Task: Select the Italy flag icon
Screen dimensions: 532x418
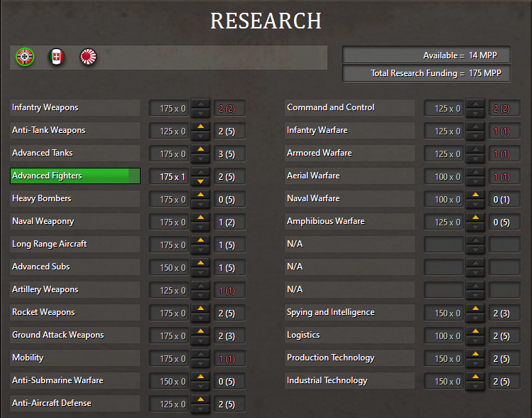Action: click(x=56, y=57)
